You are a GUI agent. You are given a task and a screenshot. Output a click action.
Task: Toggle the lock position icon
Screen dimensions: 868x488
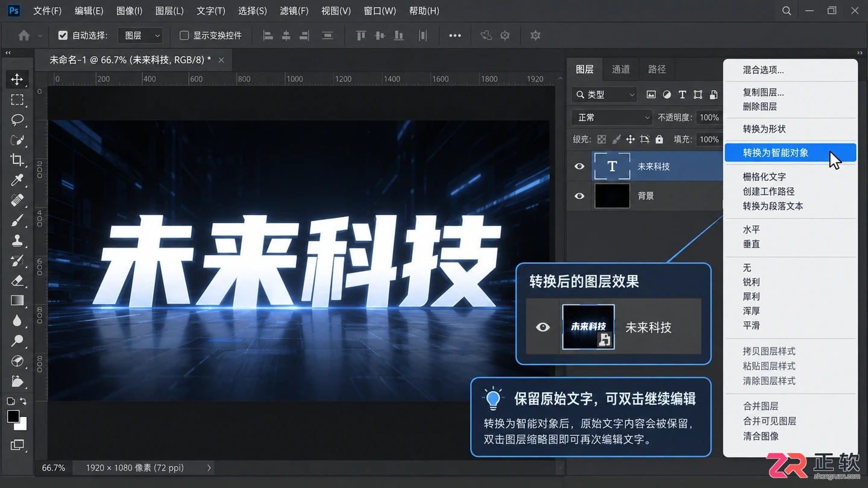click(x=631, y=139)
